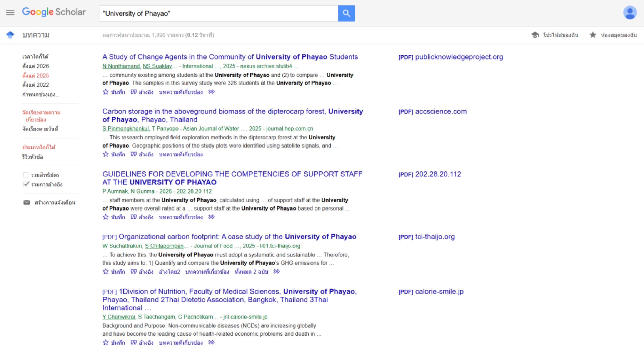This screenshot has width=644, height=355.
Task: Open author Y Chanwikrai profile
Action: pos(119,317)
